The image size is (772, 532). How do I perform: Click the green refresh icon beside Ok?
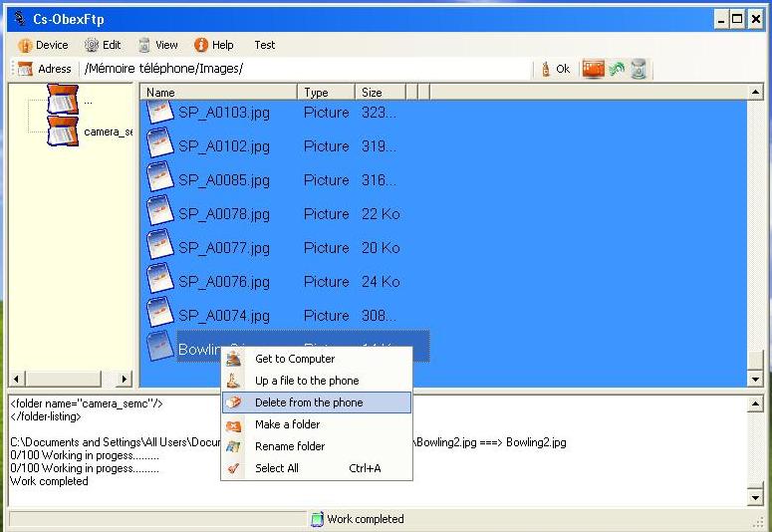click(617, 69)
